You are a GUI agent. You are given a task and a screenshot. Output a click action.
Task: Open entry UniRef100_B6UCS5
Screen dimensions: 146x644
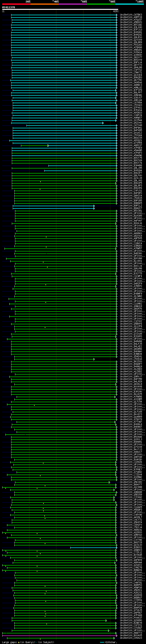[131, 138]
